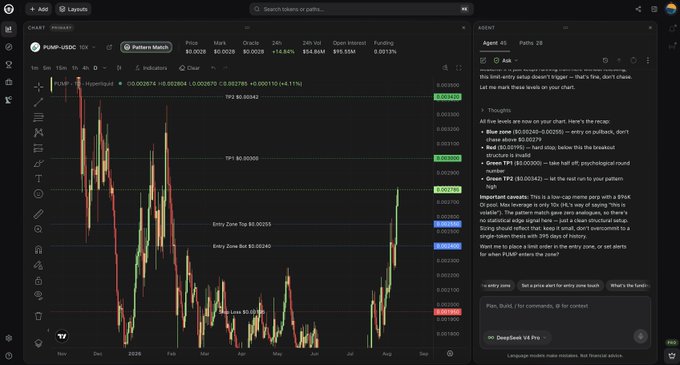Image resolution: width=680 pixels, height=365 pixels.
Task: Select the zoom-in magnifier tool
Action: click(x=39, y=229)
